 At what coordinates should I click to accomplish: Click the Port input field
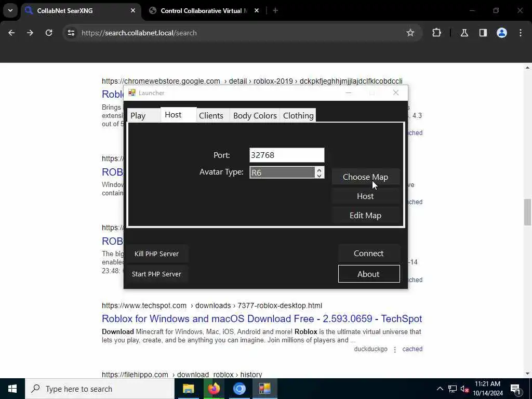[x=287, y=155]
